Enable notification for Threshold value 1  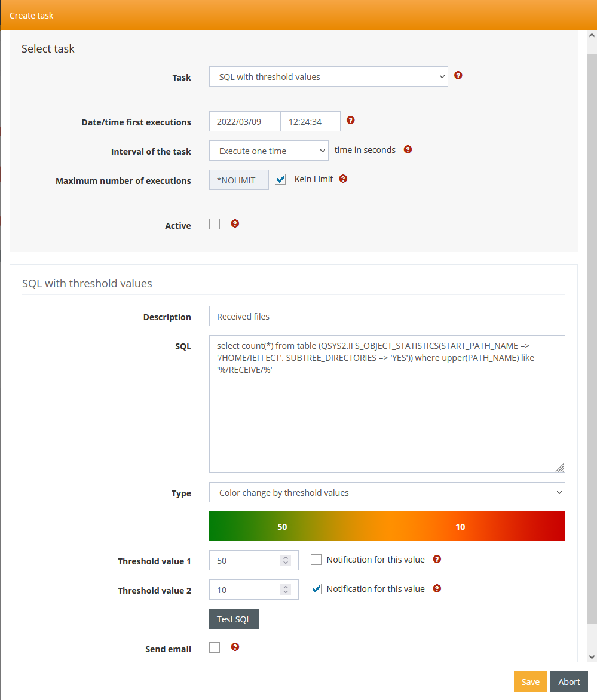coord(316,560)
